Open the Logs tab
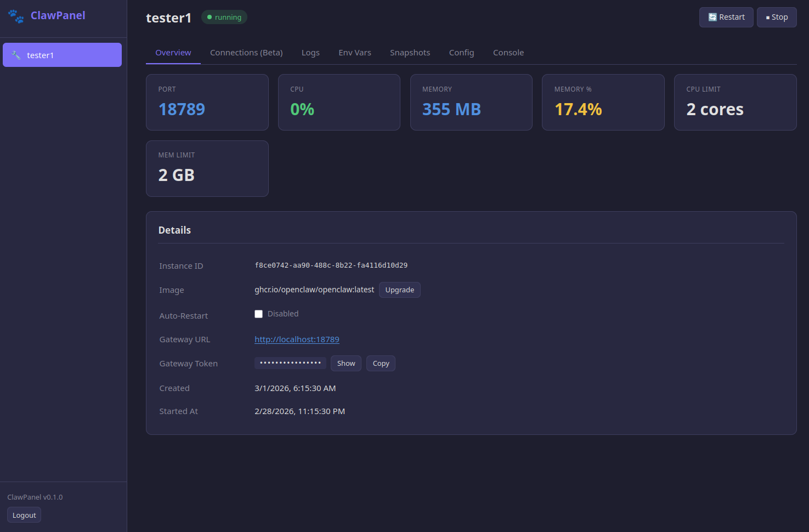 pos(310,53)
